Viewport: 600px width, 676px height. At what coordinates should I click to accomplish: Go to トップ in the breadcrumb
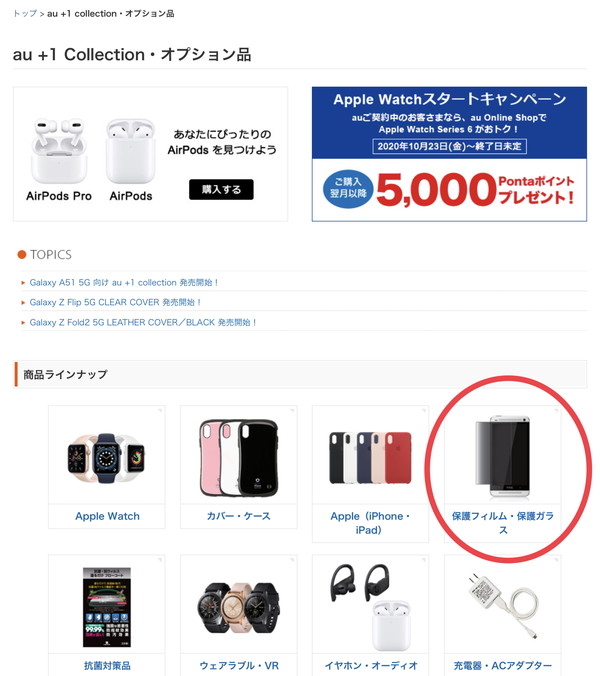pyautogui.click(x=25, y=13)
